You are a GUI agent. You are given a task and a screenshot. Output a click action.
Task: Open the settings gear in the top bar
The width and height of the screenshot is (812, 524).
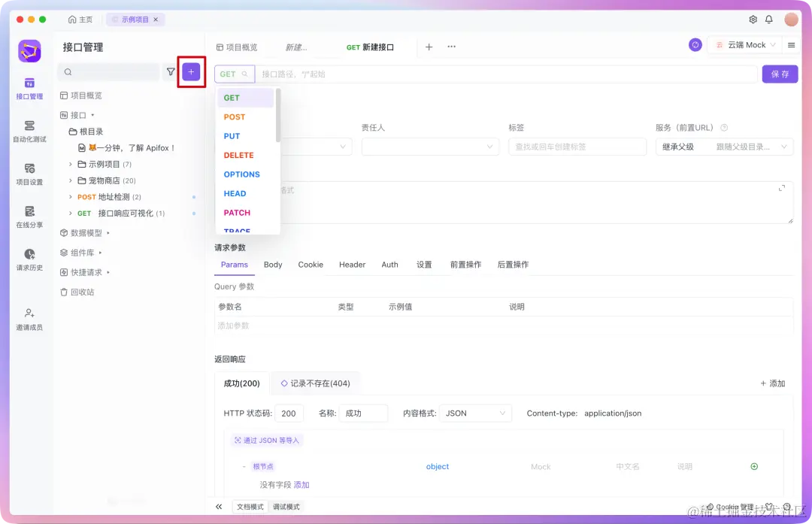[752, 20]
